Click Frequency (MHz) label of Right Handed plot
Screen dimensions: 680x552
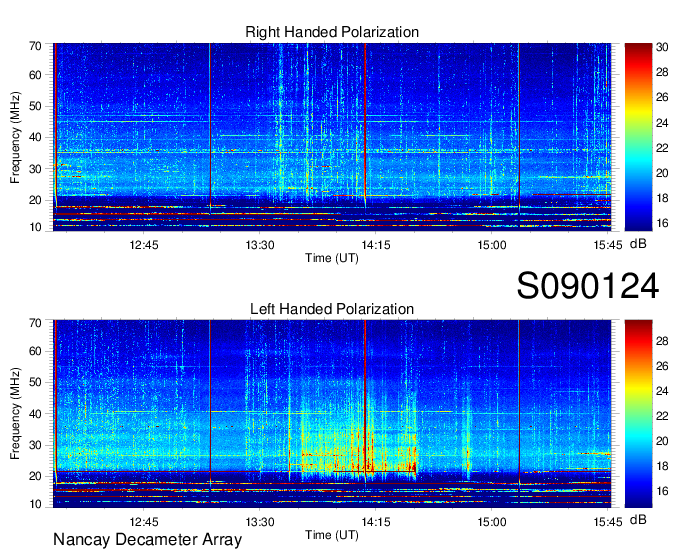[x=15, y=137]
